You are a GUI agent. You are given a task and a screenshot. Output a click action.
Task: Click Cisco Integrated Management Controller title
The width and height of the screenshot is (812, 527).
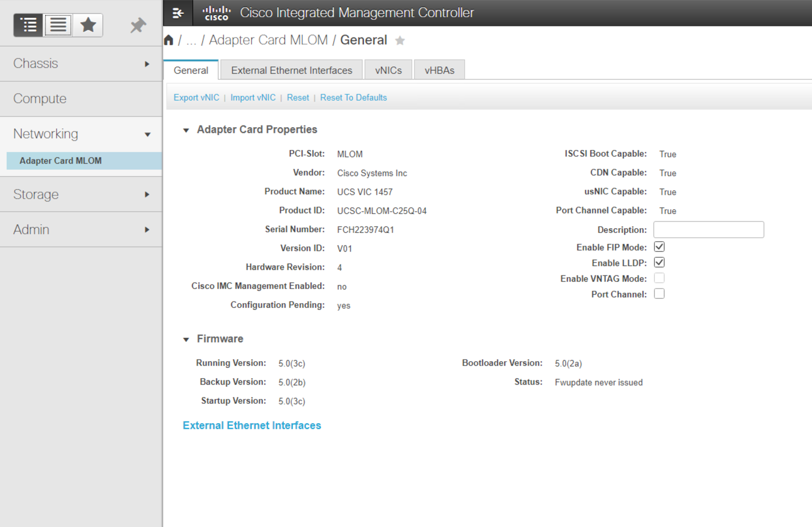(x=357, y=12)
